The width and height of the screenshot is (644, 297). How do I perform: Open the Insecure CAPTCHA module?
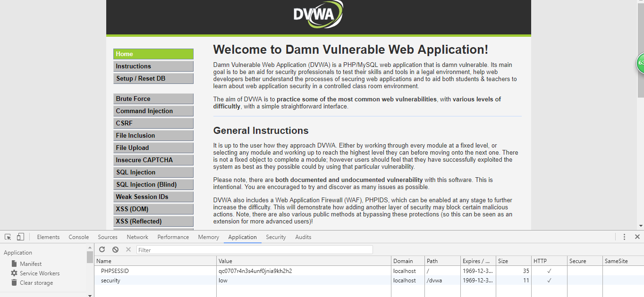tap(153, 160)
